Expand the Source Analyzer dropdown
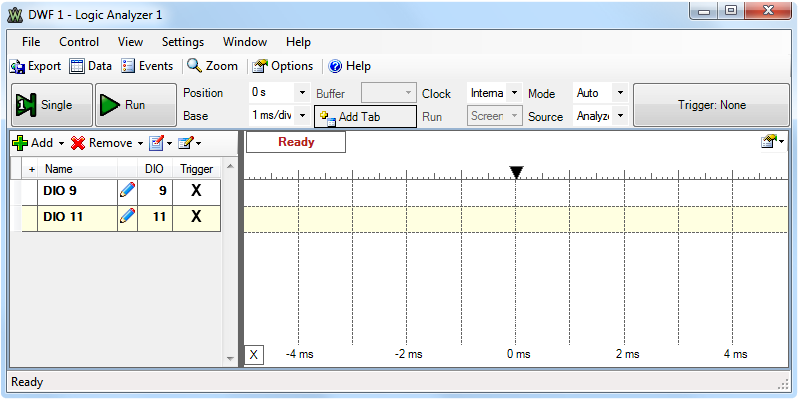This screenshot has height=400, width=799. 620,116
